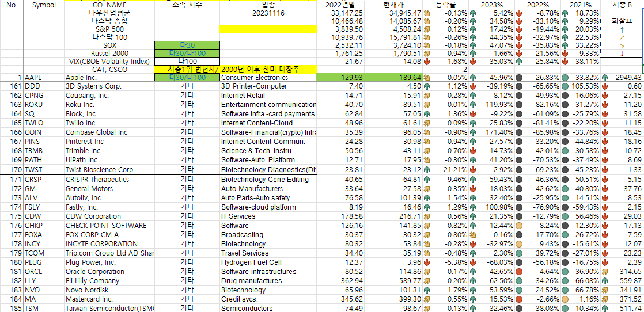The width and height of the screenshot is (644, 312).
Task: Click 'Twist Bioscience Corp' cell
Action: tap(109, 170)
